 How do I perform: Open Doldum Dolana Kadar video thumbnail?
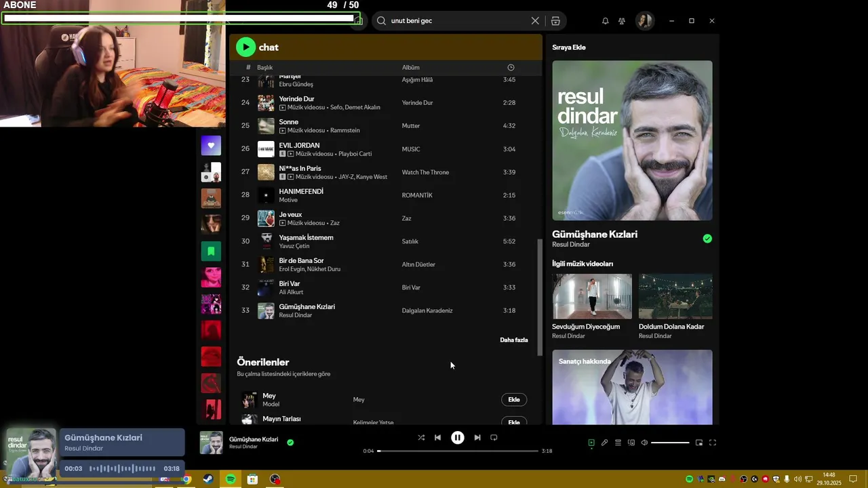[675, 296]
